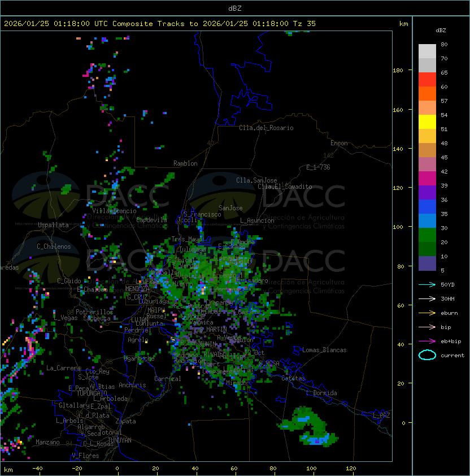This screenshot has height=476, width=470.
Task: Click the 'Mirador' place label
Action: click(x=237, y=383)
